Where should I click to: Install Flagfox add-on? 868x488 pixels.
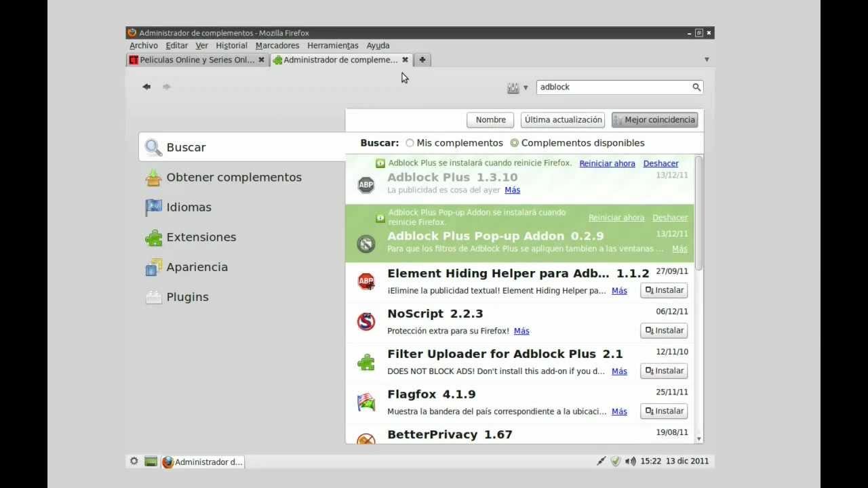664,411
